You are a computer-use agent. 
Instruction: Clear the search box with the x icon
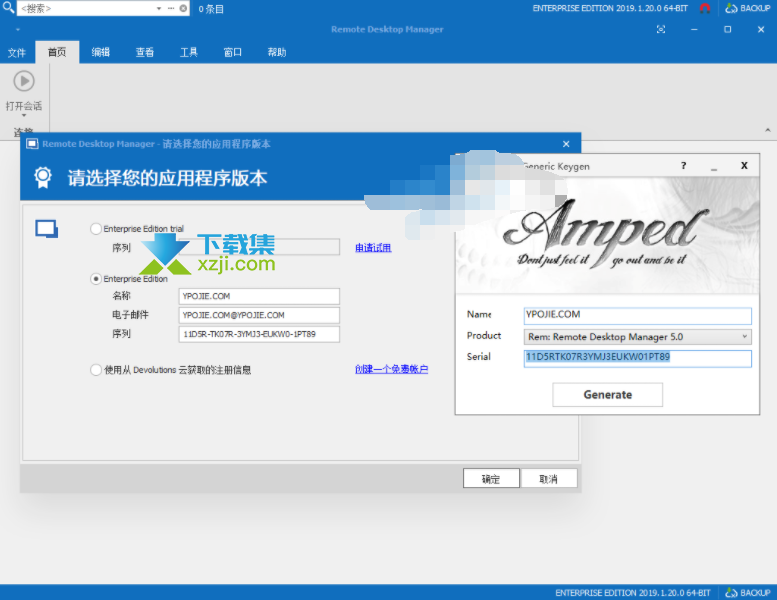pyautogui.click(x=183, y=8)
